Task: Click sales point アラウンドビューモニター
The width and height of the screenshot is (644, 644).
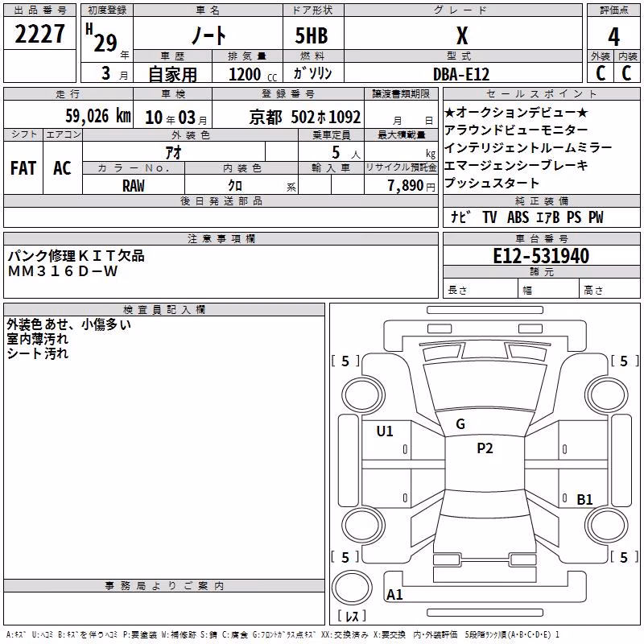Action: pyautogui.click(x=516, y=130)
